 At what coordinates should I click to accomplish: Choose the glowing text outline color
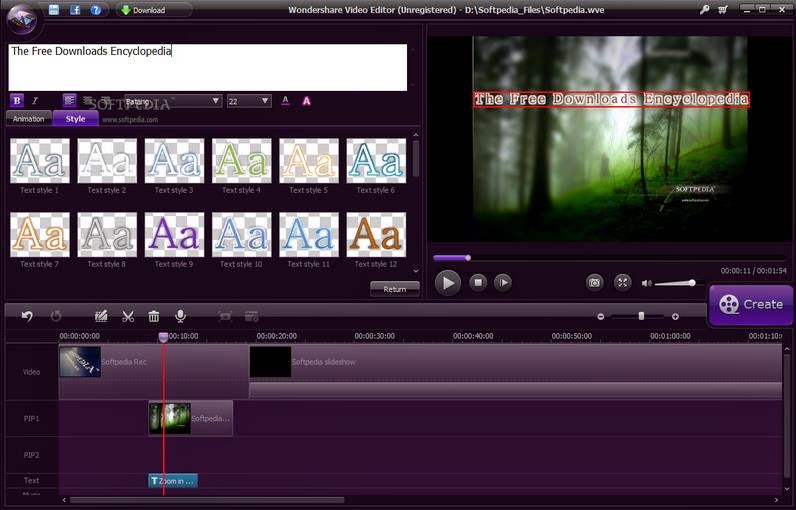pyautogui.click(x=307, y=101)
